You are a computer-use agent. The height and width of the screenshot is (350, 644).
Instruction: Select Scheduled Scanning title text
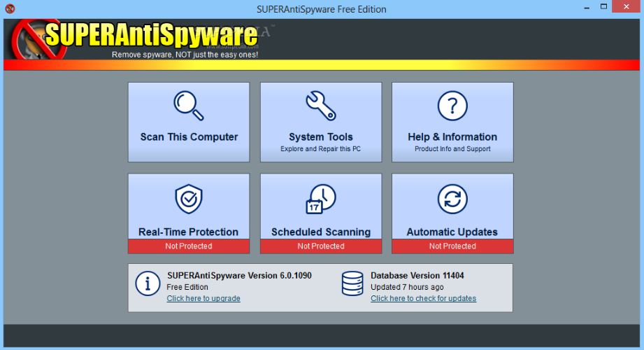tap(321, 232)
